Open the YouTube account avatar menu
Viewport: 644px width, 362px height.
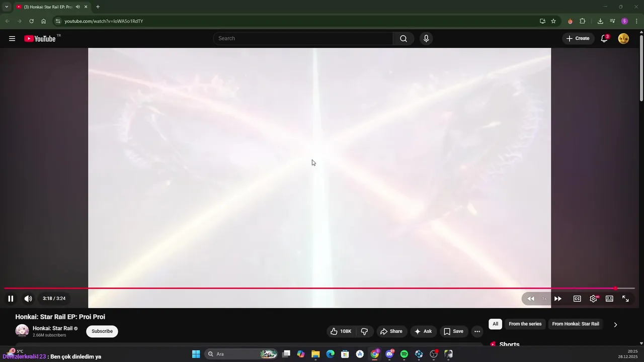623,39
